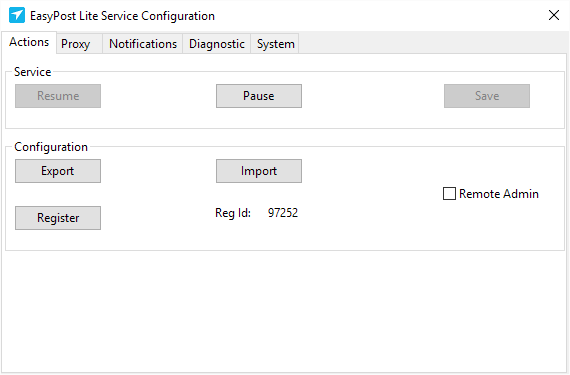
Task: Click the Configuration group label
Action: [51, 147]
